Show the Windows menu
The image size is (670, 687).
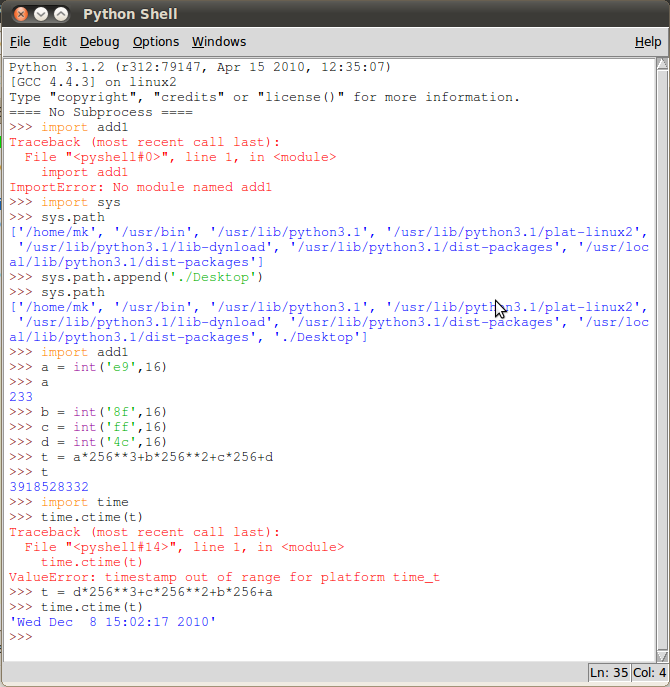click(x=219, y=42)
